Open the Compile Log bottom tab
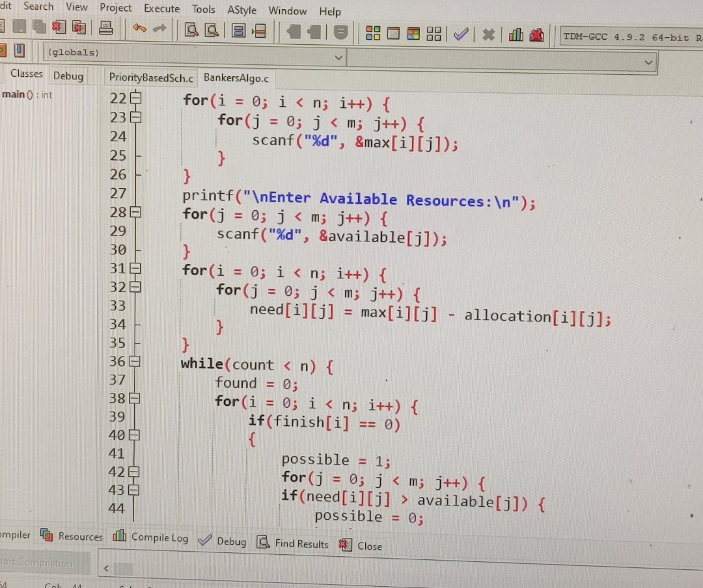The width and height of the screenshot is (703, 588). (151, 537)
